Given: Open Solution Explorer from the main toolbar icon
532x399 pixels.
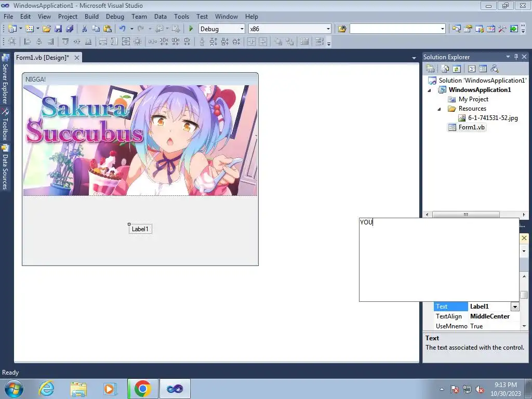Looking at the screenshot, I should pos(456,29).
